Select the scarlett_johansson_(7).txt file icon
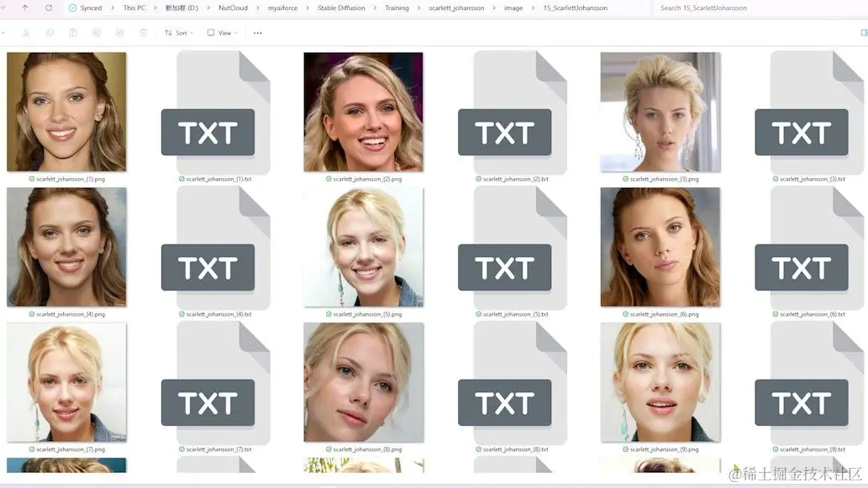Image resolution: width=868 pixels, height=488 pixels. (215, 383)
